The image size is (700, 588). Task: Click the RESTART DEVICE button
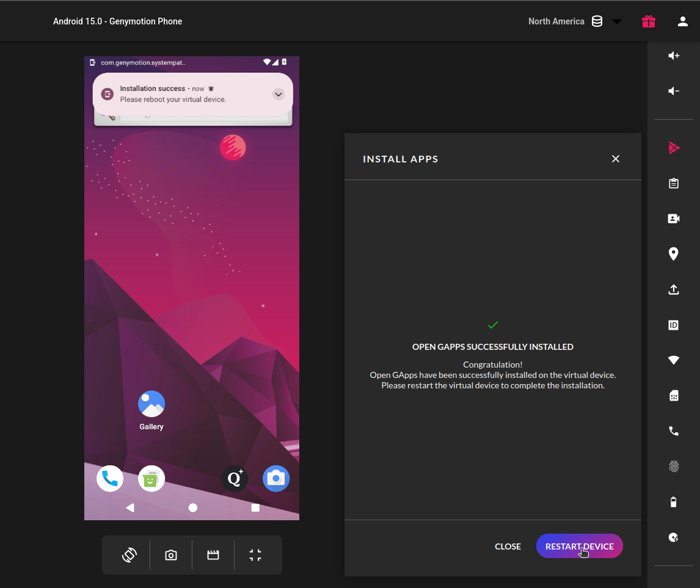tap(579, 546)
